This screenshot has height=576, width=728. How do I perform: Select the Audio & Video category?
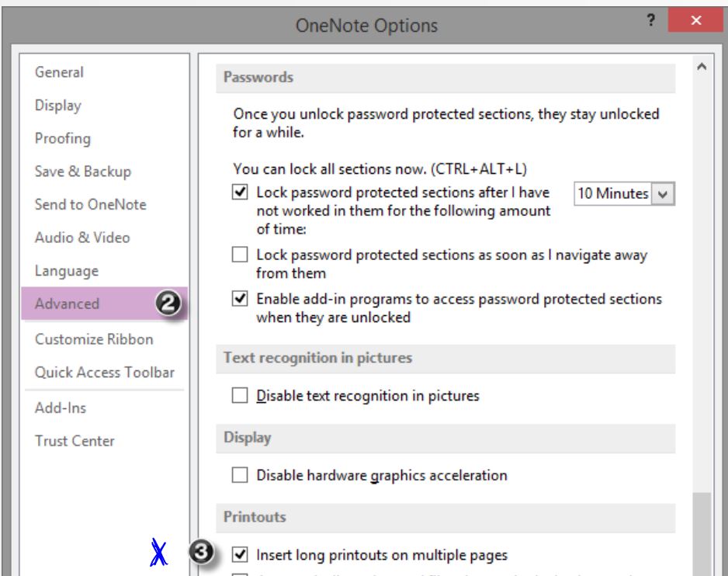click(105, 238)
